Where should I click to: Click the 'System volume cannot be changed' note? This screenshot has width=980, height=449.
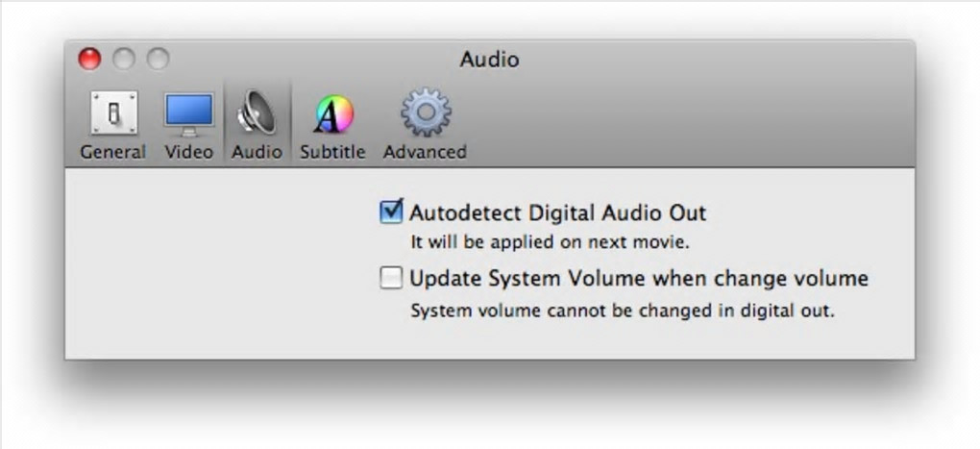(623, 311)
